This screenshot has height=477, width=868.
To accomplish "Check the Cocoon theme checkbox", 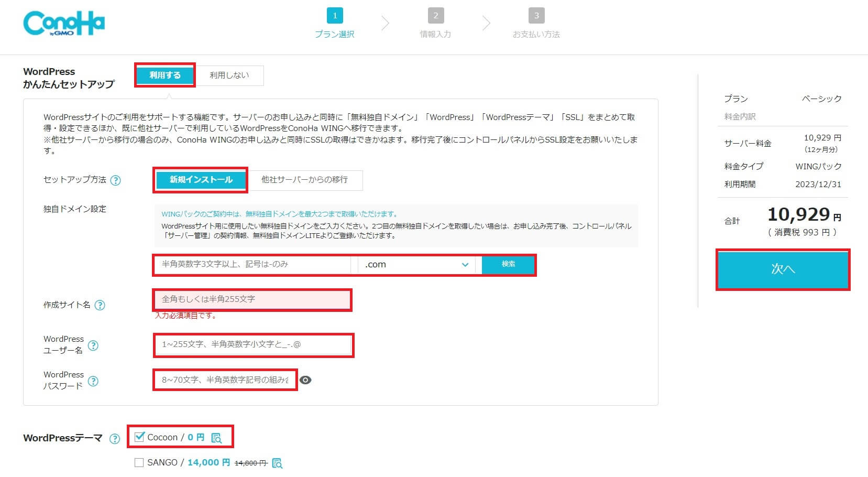I will pyautogui.click(x=139, y=437).
